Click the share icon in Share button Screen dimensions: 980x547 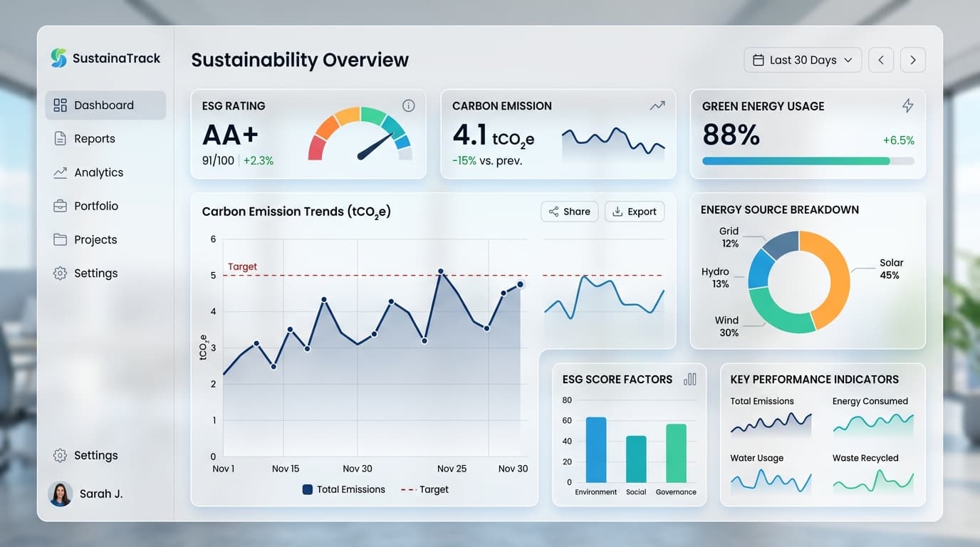(x=553, y=212)
